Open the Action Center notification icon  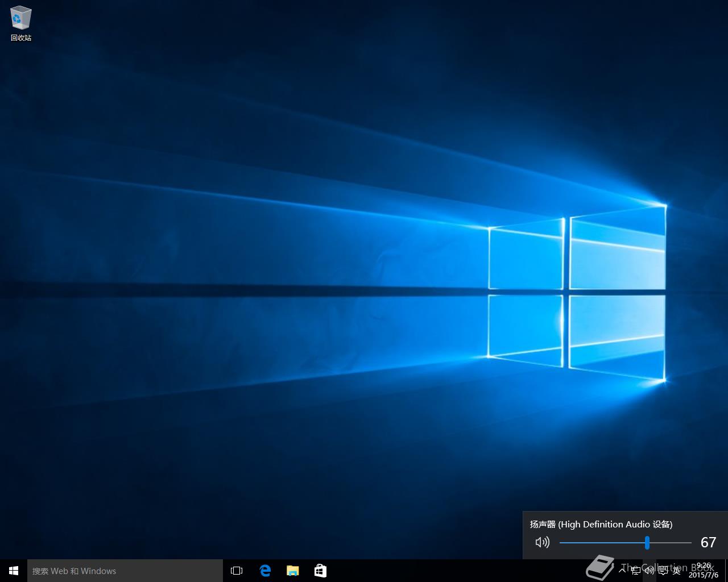tap(663, 571)
